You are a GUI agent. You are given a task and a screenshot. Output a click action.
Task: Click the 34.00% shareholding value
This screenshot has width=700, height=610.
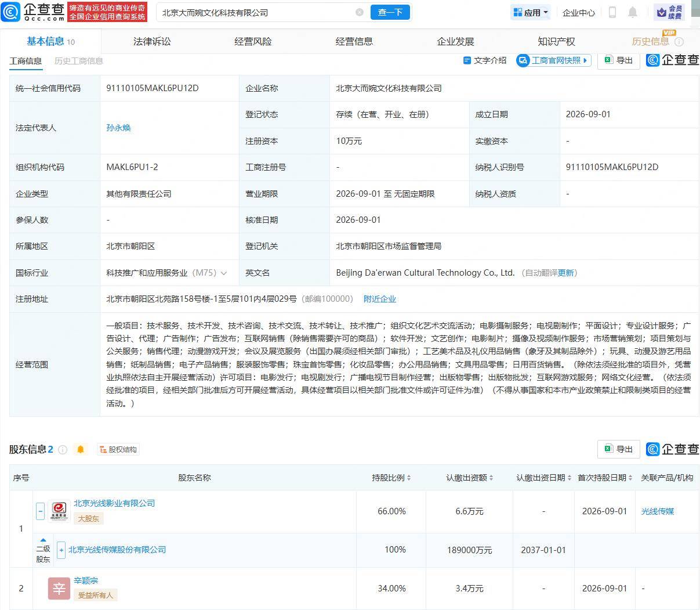pyautogui.click(x=391, y=588)
